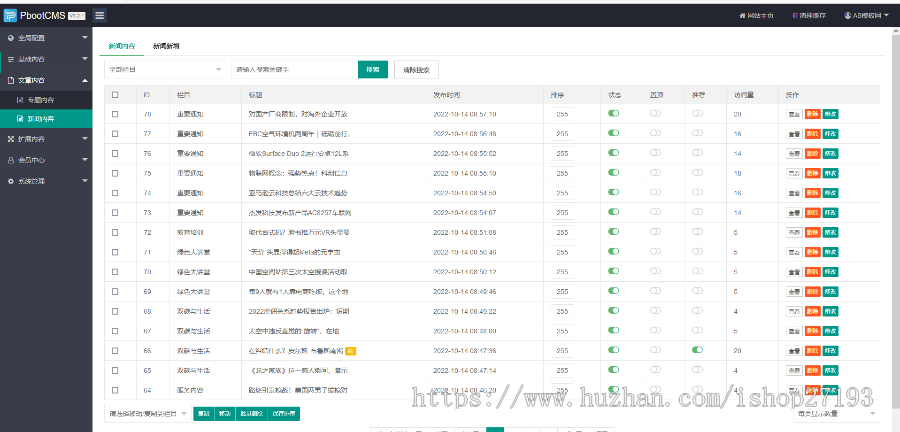Click the user avatar icon in the header

[x=847, y=15]
